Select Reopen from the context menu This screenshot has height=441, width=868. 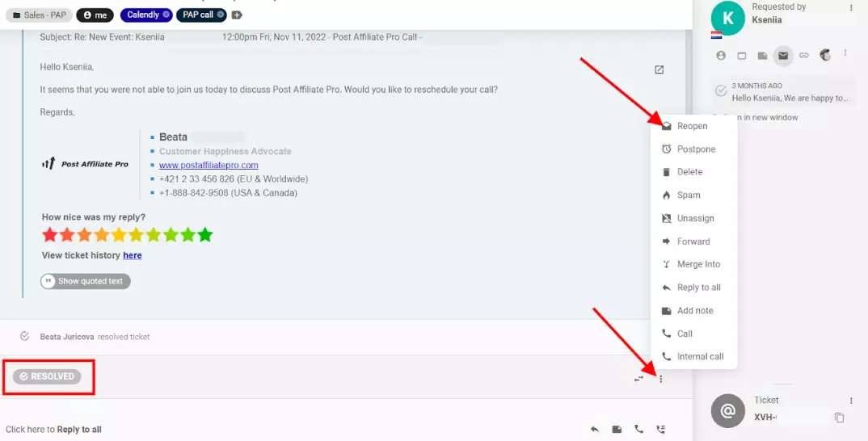(692, 126)
